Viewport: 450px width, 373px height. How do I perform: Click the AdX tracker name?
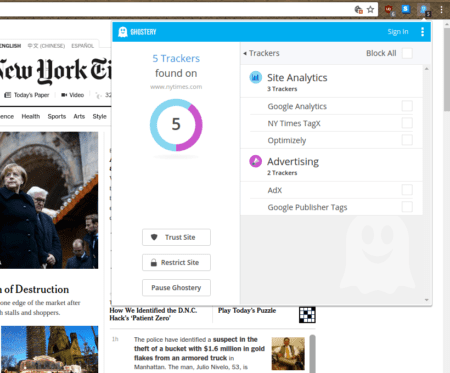pyautogui.click(x=275, y=190)
